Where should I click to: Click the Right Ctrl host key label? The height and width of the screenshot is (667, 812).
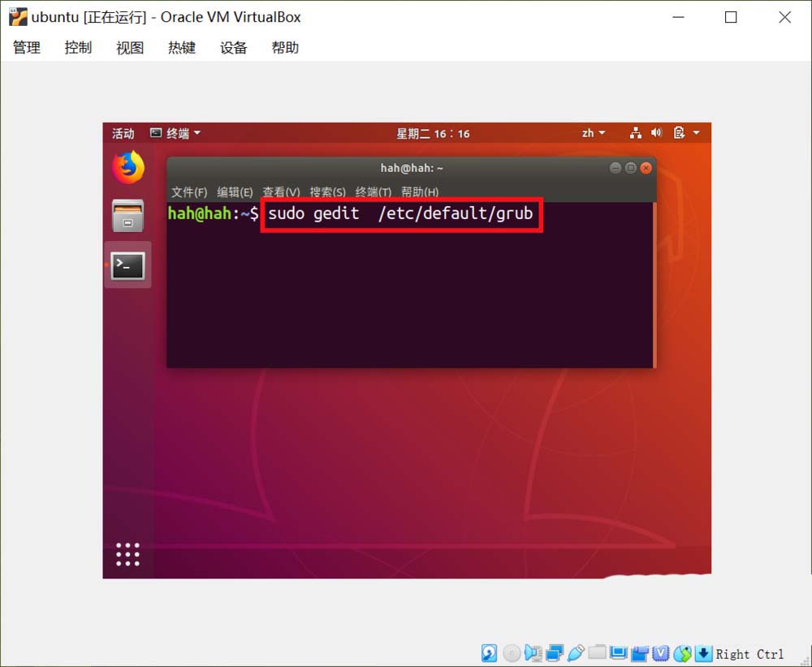tap(749, 654)
